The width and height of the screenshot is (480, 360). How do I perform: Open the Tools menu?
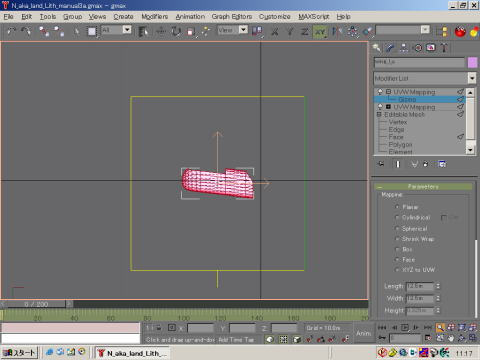48,16
